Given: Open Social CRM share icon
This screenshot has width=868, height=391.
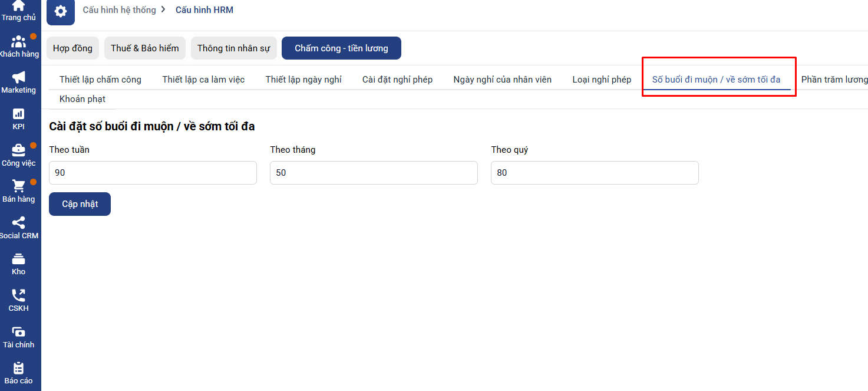Looking at the screenshot, I should click(x=18, y=223).
